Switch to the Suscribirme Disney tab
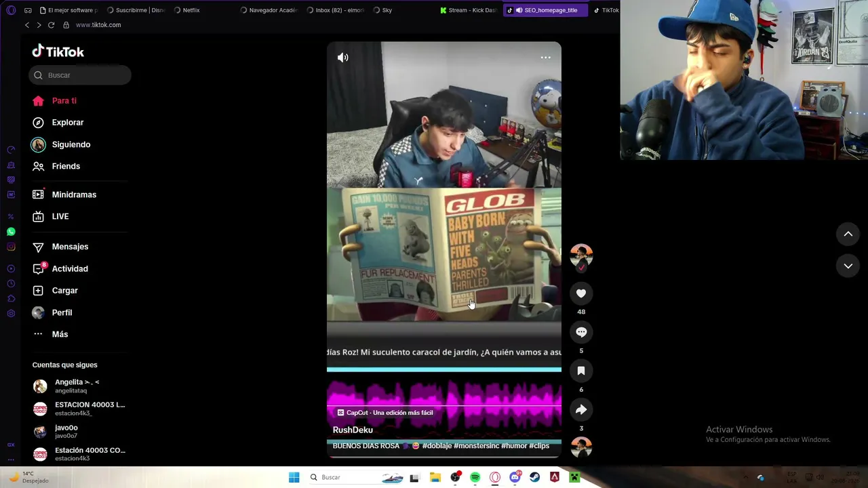 point(136,10)
